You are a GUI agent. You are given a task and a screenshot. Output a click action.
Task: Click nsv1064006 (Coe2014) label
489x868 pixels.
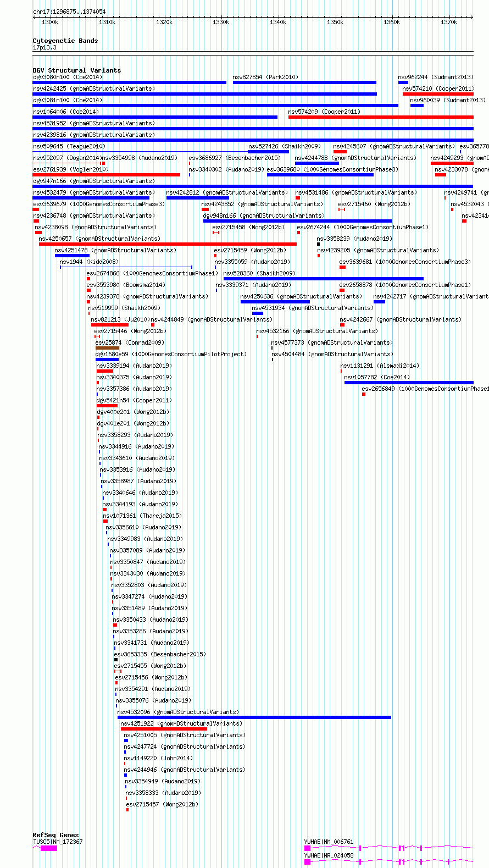pyautogui.click(x=66, y=112)
